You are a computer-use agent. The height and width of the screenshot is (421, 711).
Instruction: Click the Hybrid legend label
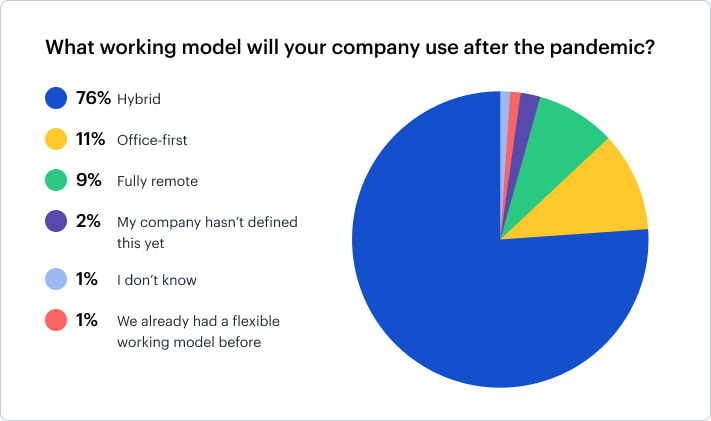point(139,99)
